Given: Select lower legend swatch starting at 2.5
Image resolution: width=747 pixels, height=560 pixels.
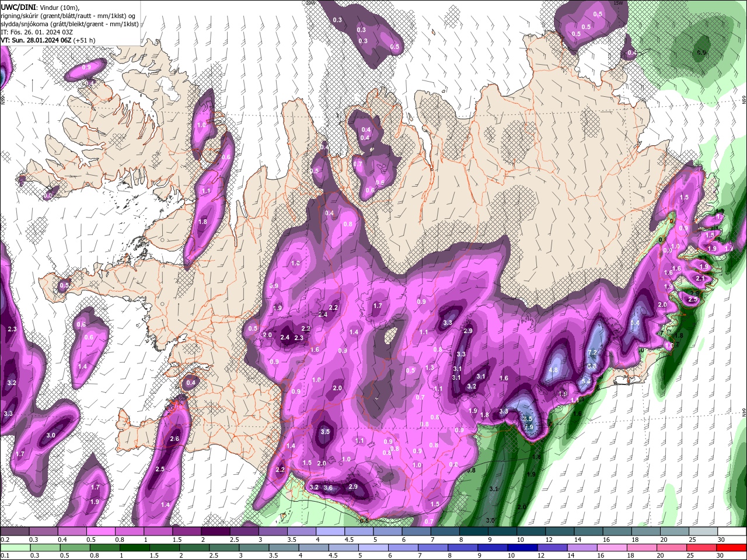Looking at the screenshot, I should click(x=224, y=548).
